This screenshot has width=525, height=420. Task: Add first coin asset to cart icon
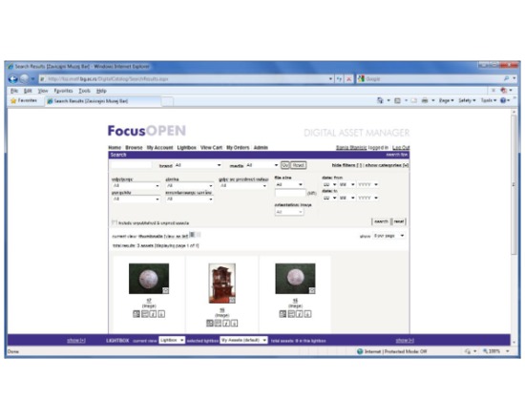[145, 314]
